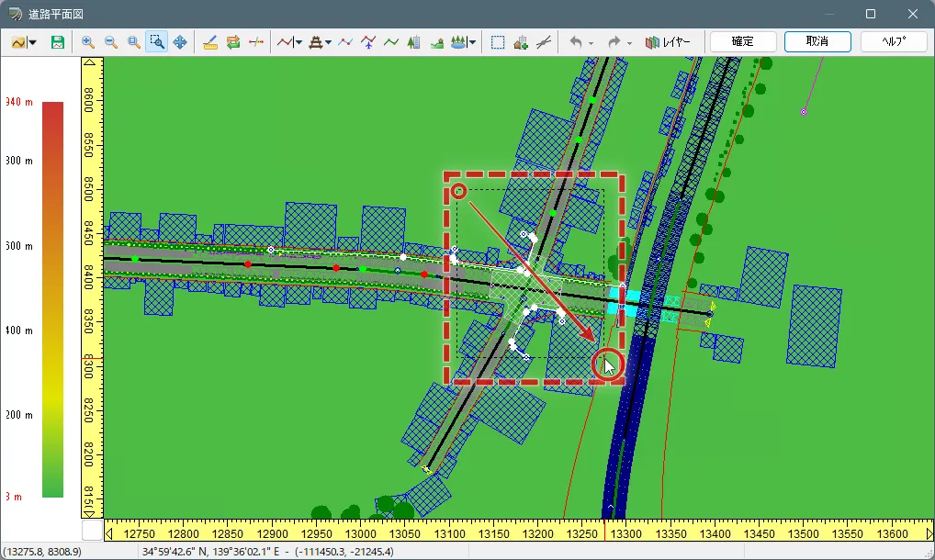
Task: Select the airplane flight path tool
Action: [x=368, y=42]
